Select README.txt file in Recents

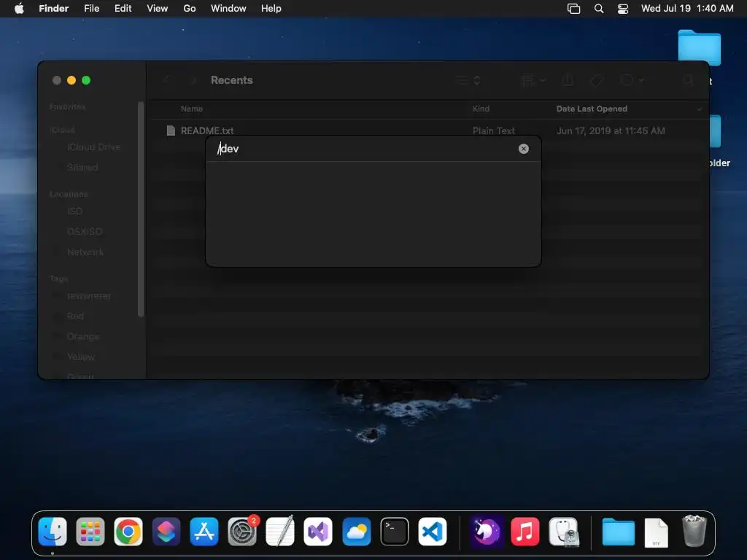click(x=206, y=131)
